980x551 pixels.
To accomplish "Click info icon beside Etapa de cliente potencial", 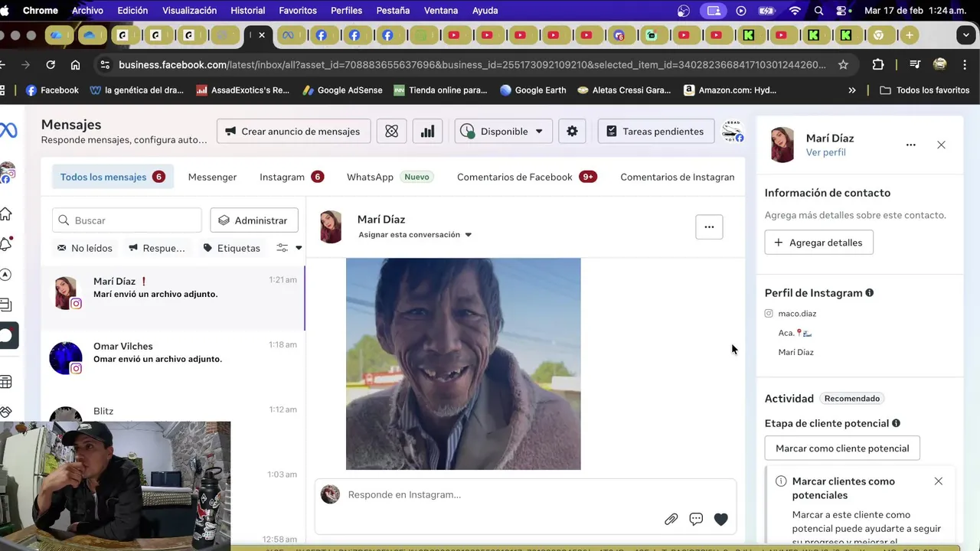I will coord(896,423).
